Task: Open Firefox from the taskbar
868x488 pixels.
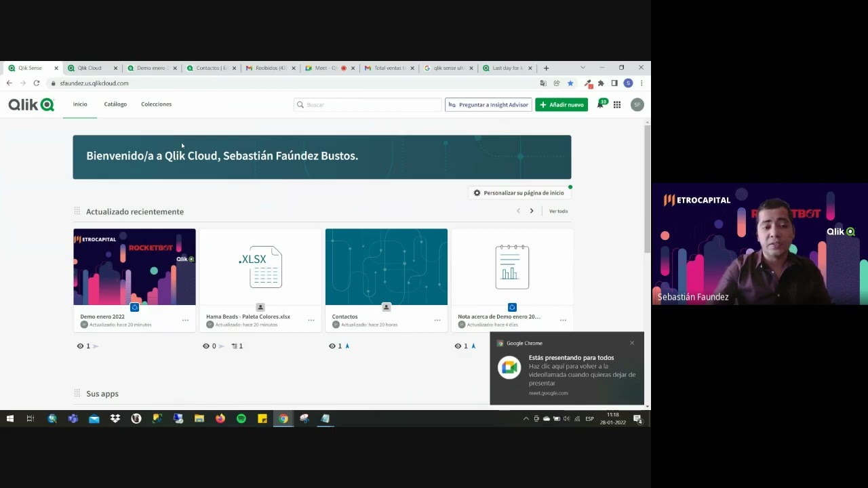Action: coord(220,419)
